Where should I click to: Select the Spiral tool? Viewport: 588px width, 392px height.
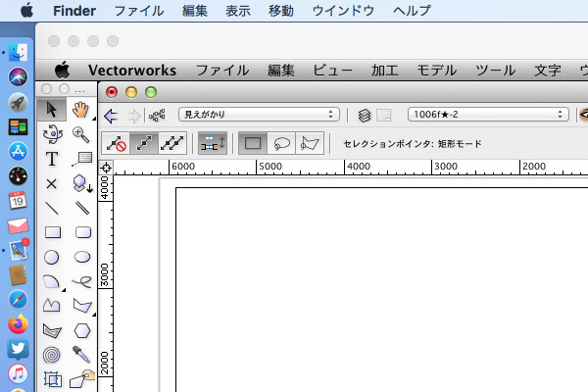pyautogui.click(x=51, y=355)
